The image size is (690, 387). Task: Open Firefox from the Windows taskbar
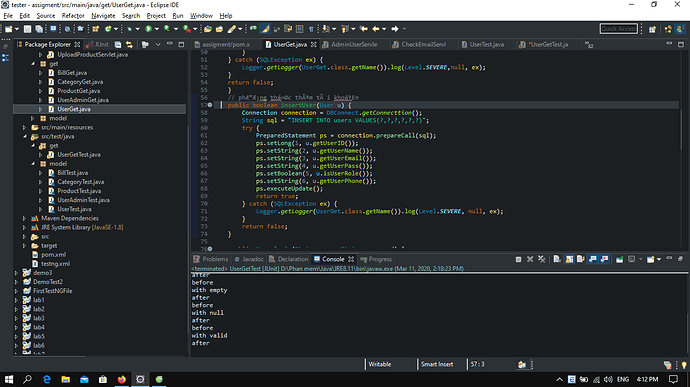click(x=121, y=379)
